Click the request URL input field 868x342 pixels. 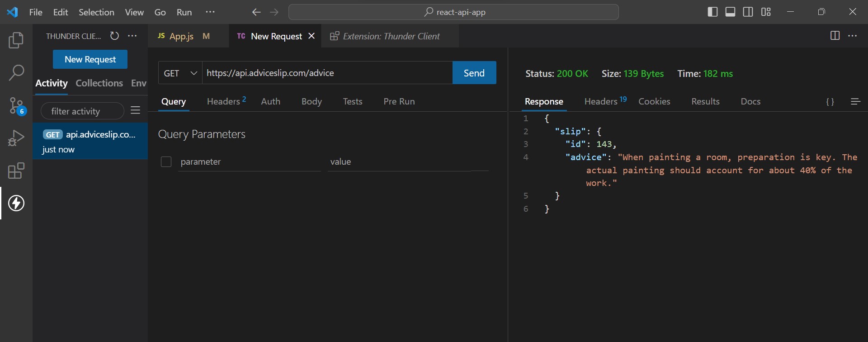click(x=327, y=73)
